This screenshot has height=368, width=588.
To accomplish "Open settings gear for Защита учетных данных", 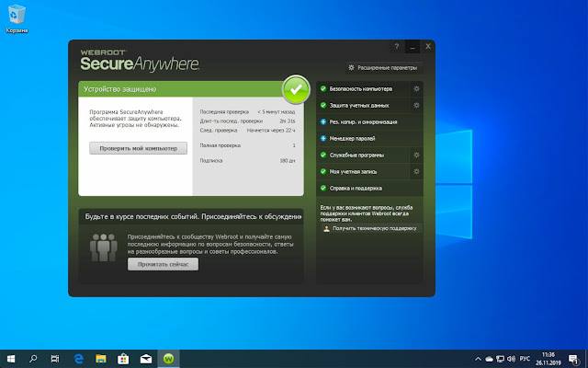I will (416, 106).
